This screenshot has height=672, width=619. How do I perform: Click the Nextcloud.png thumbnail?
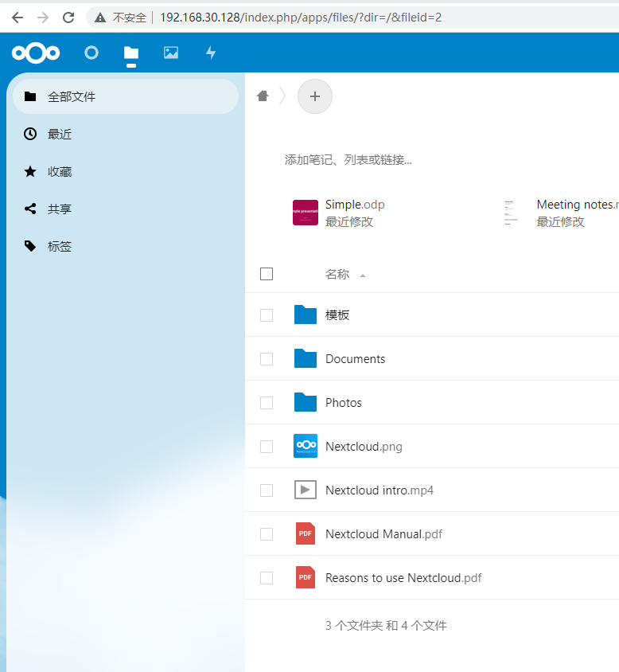(x=306, y=446)
